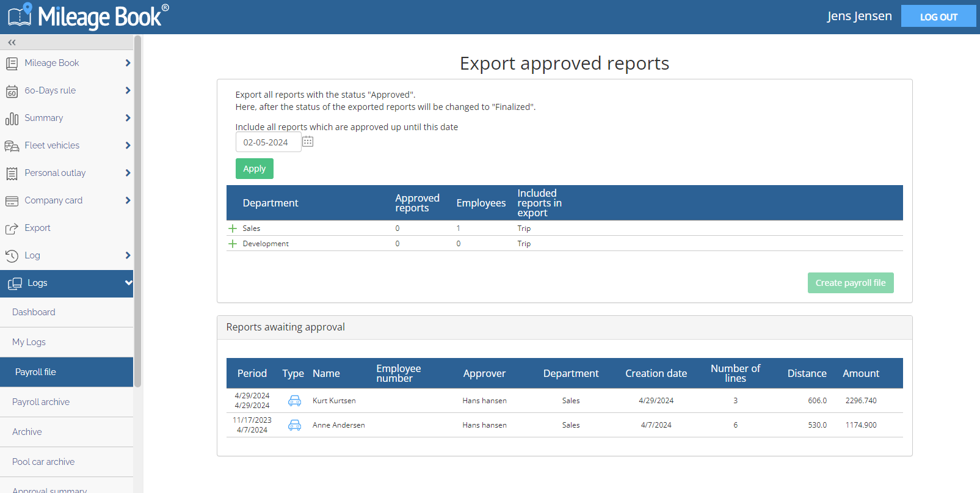This screenshot has height=493, width=980.
Task: Expand the Sales department row
Action: click(233, 228)
